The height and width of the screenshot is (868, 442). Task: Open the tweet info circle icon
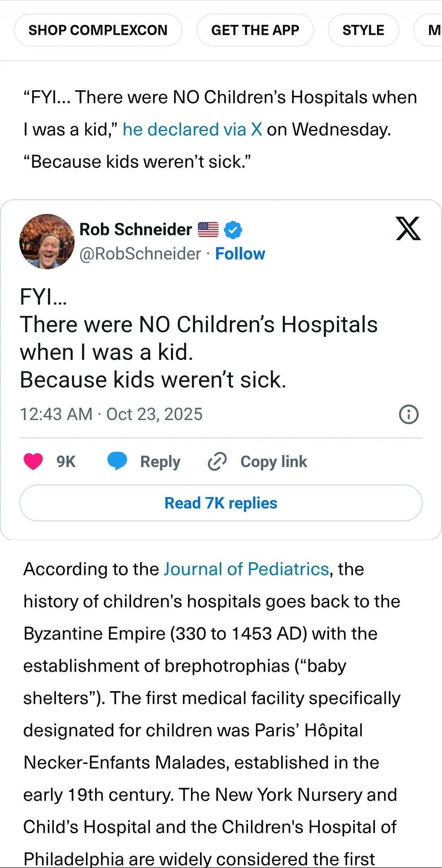point(408,414)
